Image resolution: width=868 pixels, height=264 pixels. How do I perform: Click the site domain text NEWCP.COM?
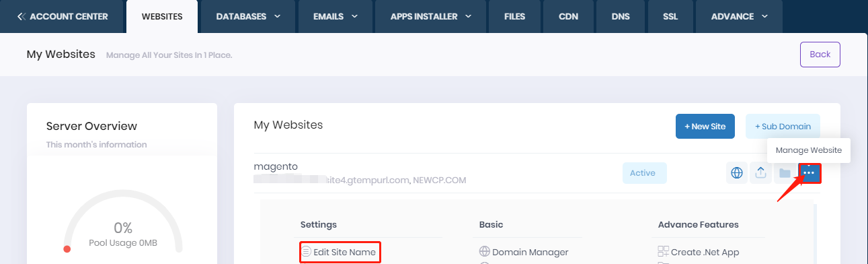[x=440, y=180]
